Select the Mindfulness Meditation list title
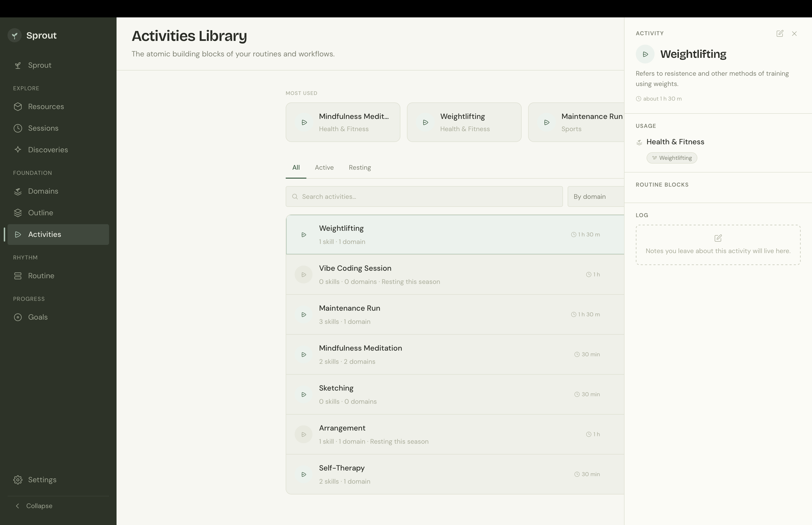 (x=360, y=348)
